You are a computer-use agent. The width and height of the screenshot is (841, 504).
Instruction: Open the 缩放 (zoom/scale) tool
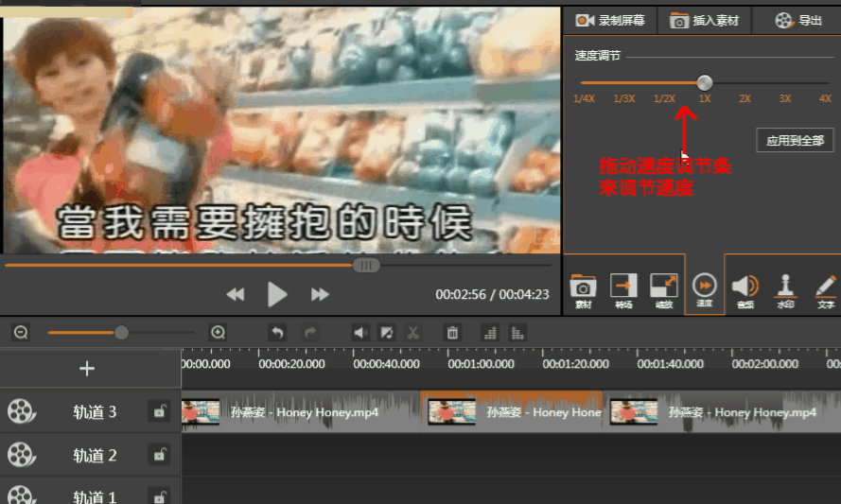coord(663,291)
